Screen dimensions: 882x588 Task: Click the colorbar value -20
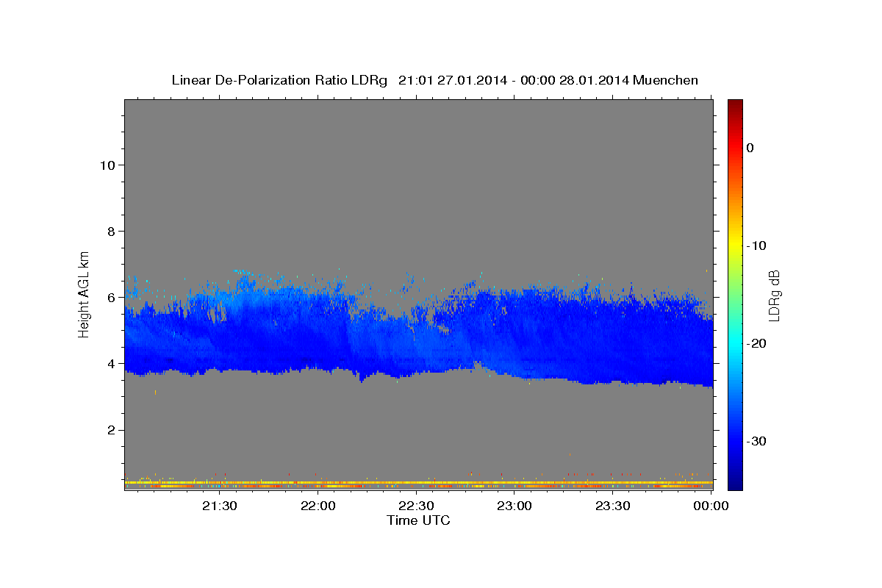pos(757,343)
